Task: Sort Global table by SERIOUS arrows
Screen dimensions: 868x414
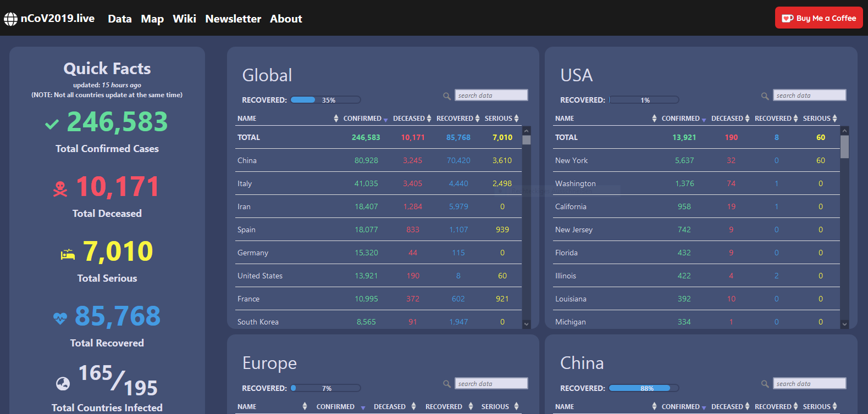Action: pyautogui.click(x=516, y=119)
